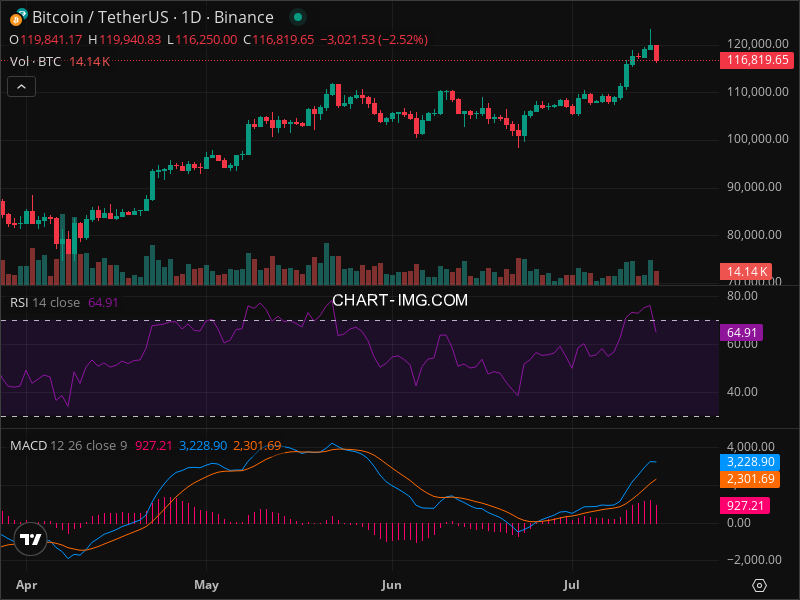Viewport: 800px width, 600px height.
Task: Collapse the indicator legend chevron button
Action: point(21,87)
